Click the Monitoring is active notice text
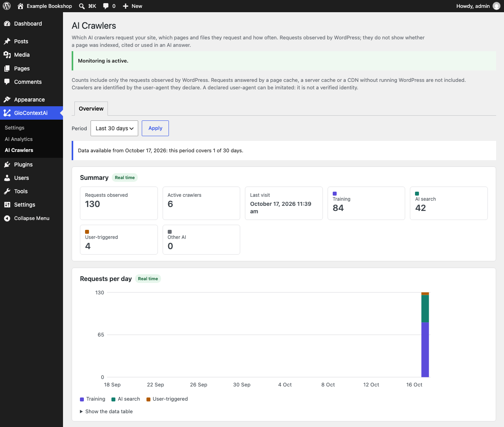The width and height of the screenshot is (504, 427). click(103, 61)
